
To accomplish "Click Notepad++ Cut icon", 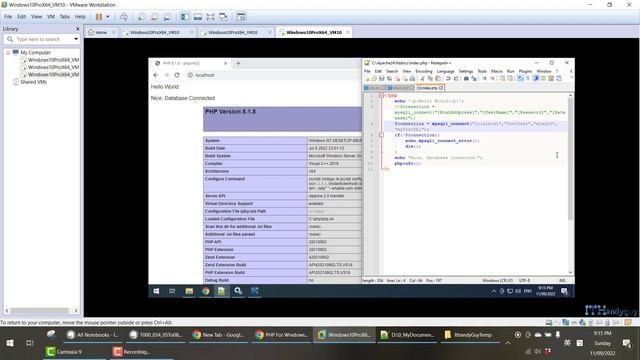I will tap(422, 78).
